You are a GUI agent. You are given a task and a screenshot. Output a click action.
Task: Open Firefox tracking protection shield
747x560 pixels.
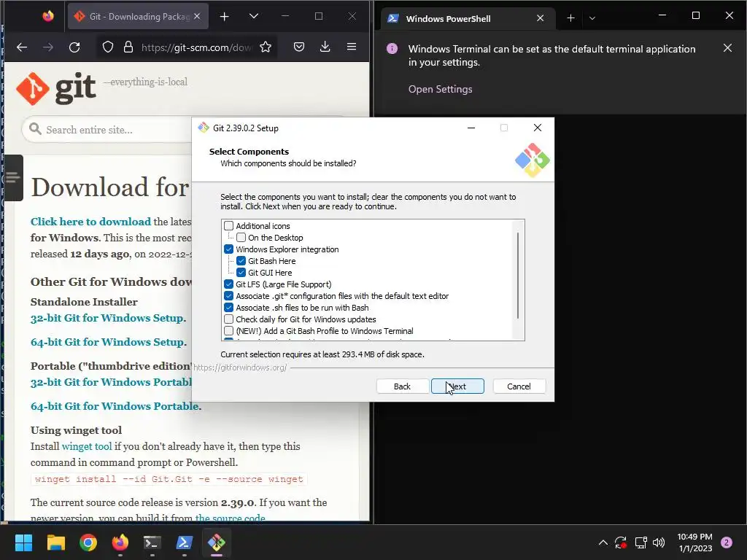(108, 47)
